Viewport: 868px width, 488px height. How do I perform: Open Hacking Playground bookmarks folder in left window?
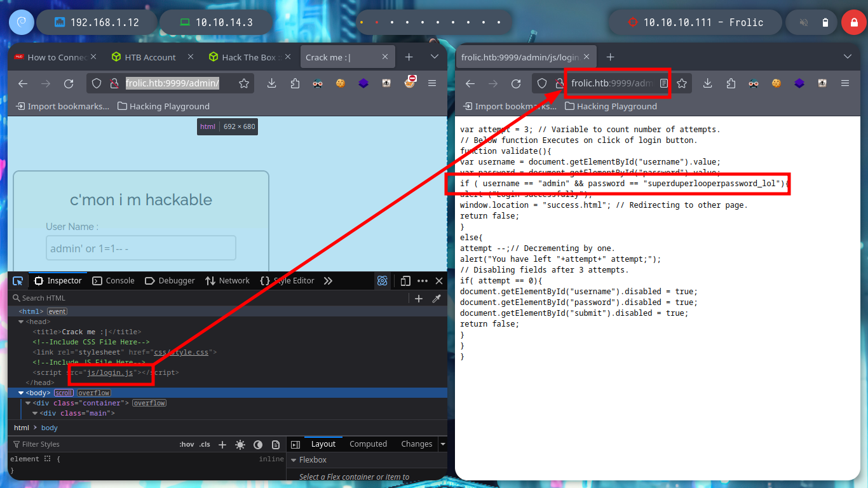tap(163, 106)
